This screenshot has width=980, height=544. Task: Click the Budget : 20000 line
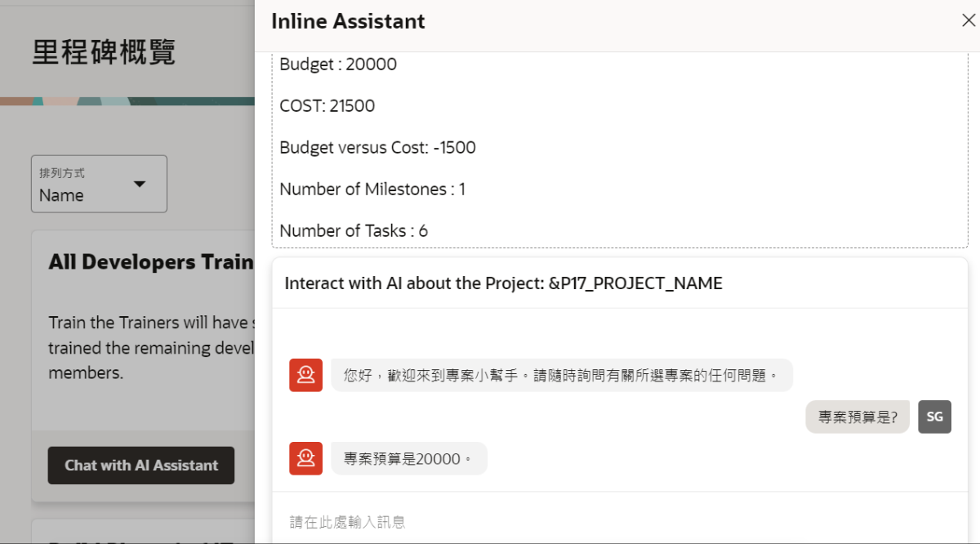(x=338, y=65)
